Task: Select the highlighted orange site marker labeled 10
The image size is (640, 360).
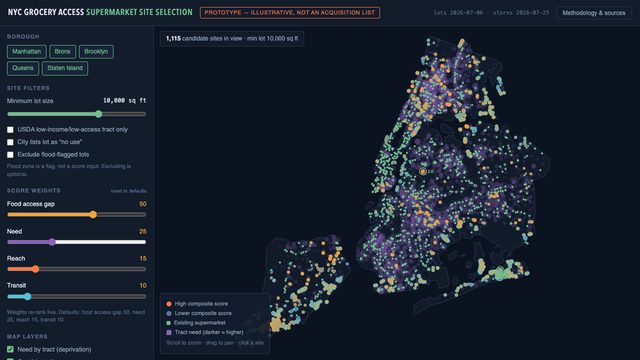Action: coord(423,171)
